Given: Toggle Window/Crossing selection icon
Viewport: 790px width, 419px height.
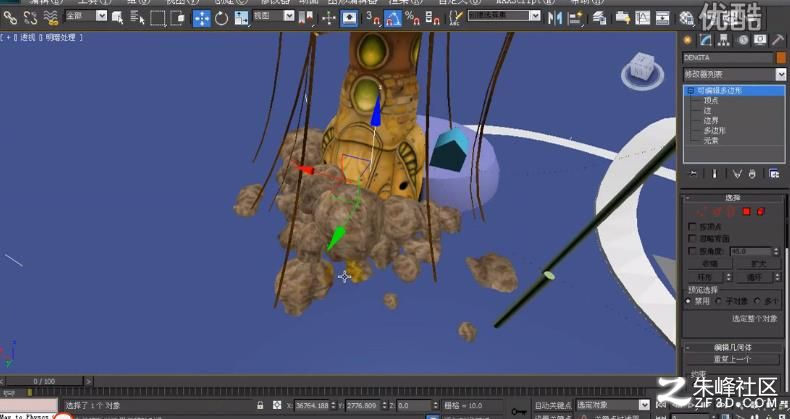Looking at the screenshot, I should pos(177,18).
